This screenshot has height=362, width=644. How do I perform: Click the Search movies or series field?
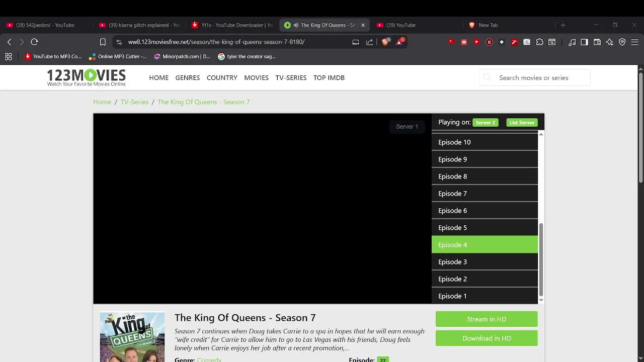pyautogui.click(x=535, y=77)
